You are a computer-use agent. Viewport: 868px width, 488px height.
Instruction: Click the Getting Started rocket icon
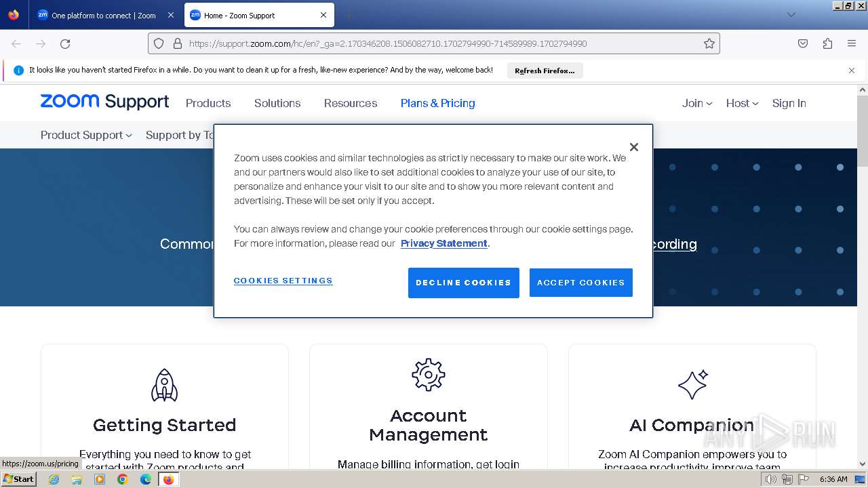(x=164, y=385)
